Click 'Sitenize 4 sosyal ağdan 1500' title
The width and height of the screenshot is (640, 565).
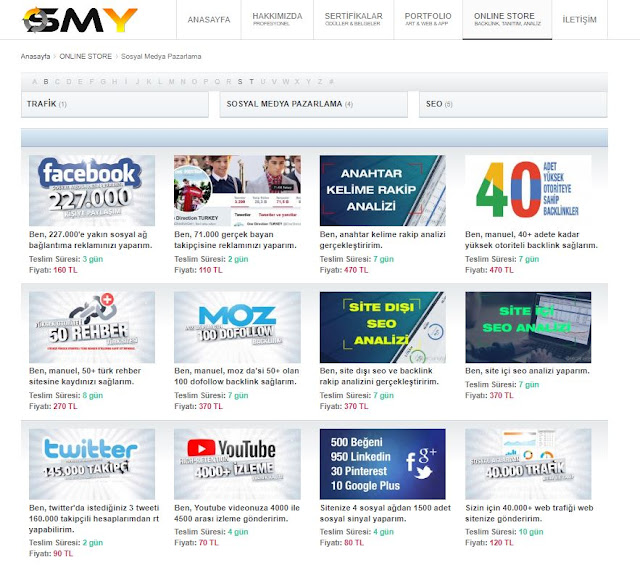(x=385, y=513)
